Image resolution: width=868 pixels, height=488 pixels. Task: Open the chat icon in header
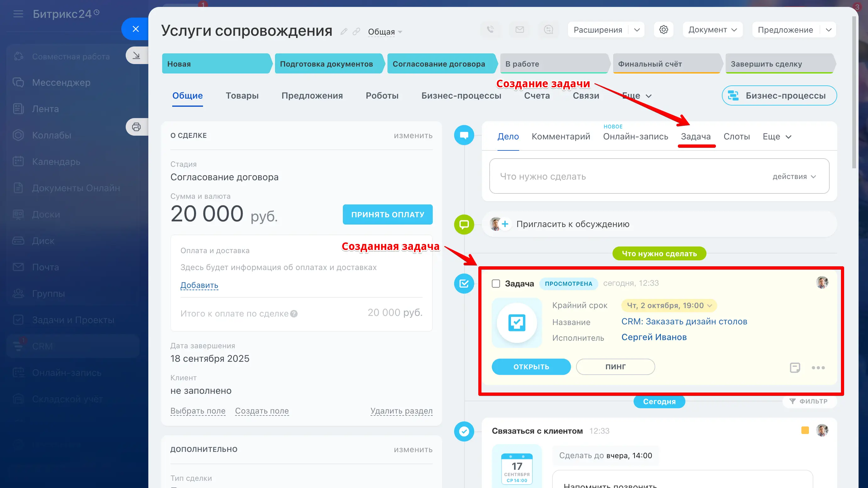(549, 30)
